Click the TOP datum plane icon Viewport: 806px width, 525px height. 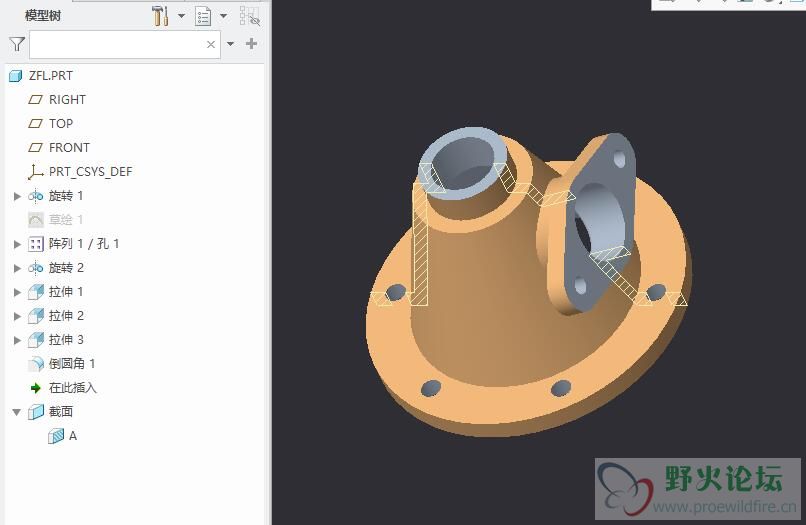pos(35,123)
